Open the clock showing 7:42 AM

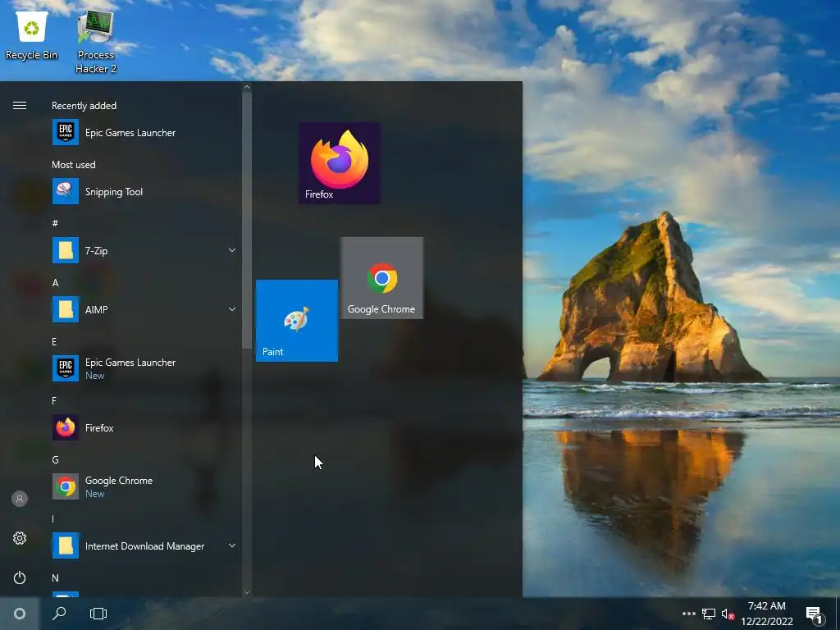tap(767, 614)
